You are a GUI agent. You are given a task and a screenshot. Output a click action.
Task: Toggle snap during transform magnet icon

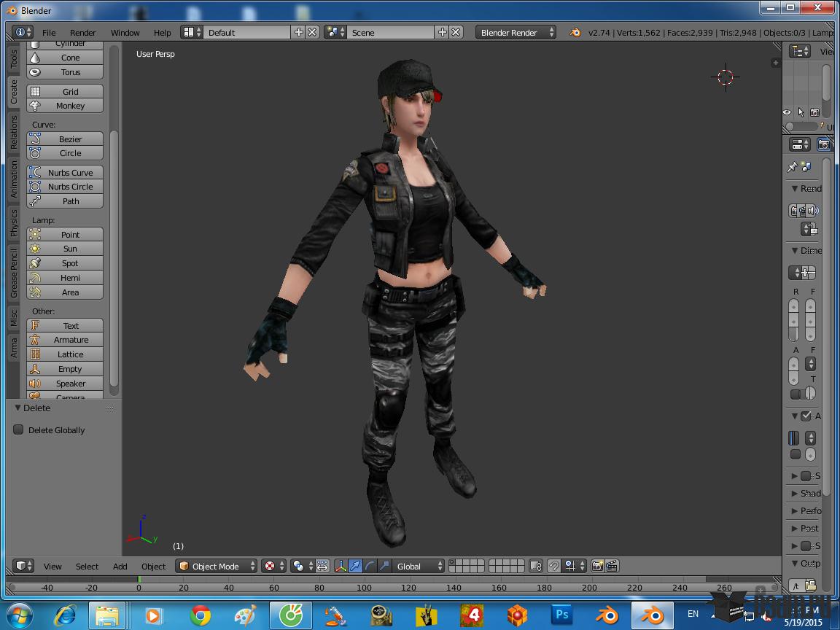pos(554,567)
